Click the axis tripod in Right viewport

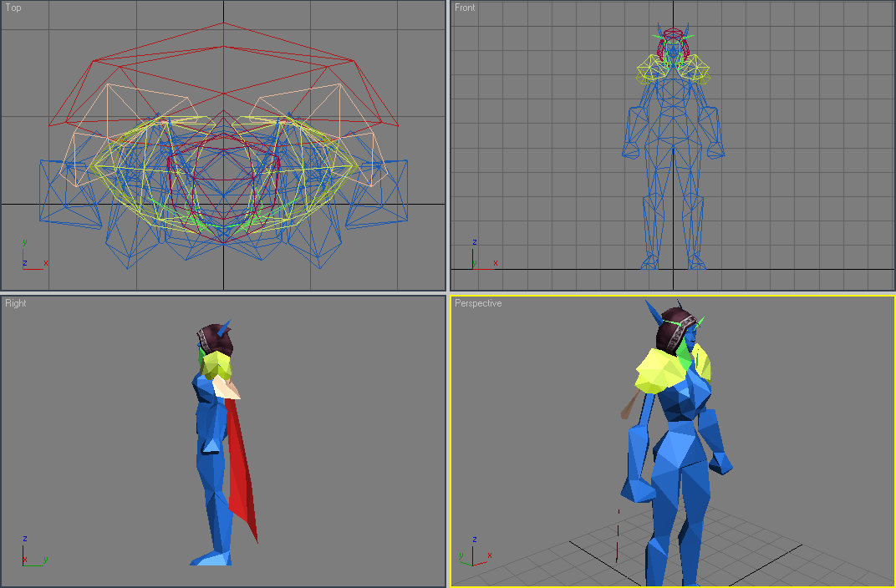coord(33,552)
